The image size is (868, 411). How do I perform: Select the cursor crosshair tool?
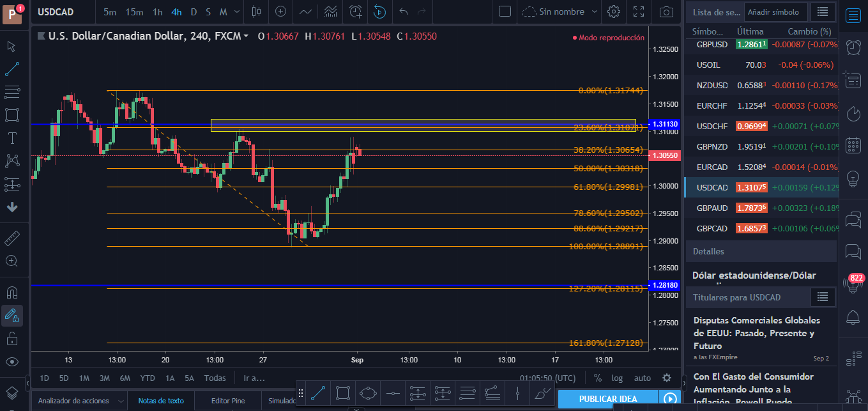coord(11,46)
